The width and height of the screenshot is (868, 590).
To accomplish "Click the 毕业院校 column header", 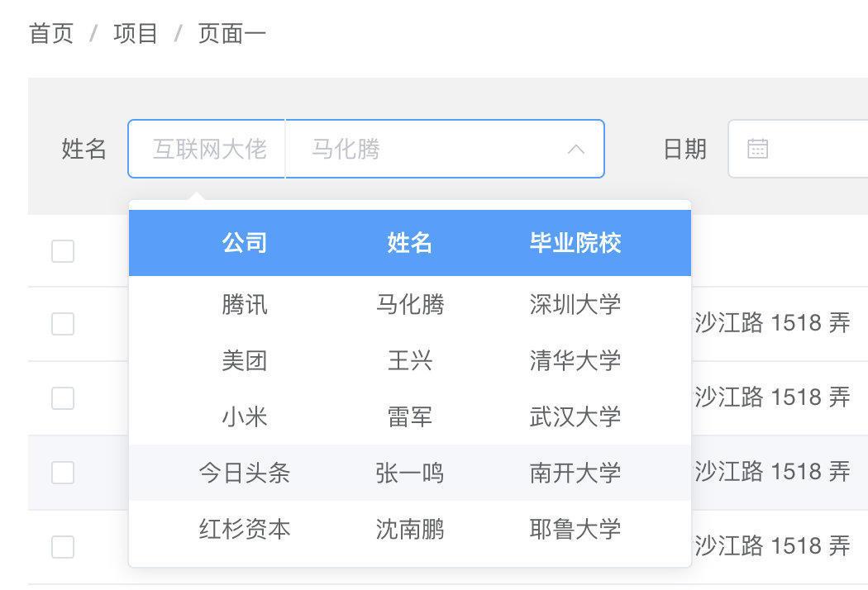I will coord(576,242).
